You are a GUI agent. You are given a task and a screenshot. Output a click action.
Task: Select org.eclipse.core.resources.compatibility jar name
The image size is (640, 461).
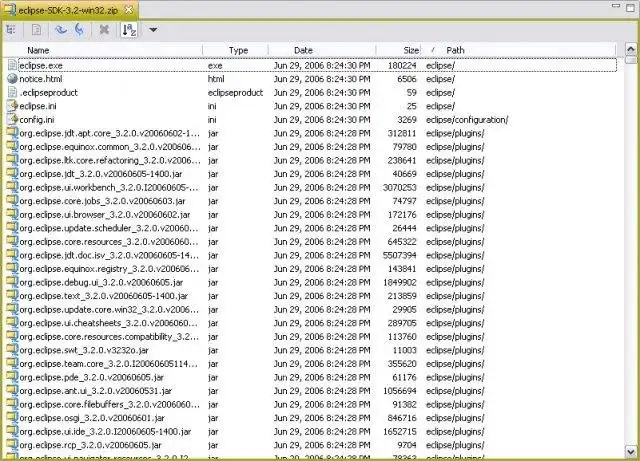tap(109, 337)
